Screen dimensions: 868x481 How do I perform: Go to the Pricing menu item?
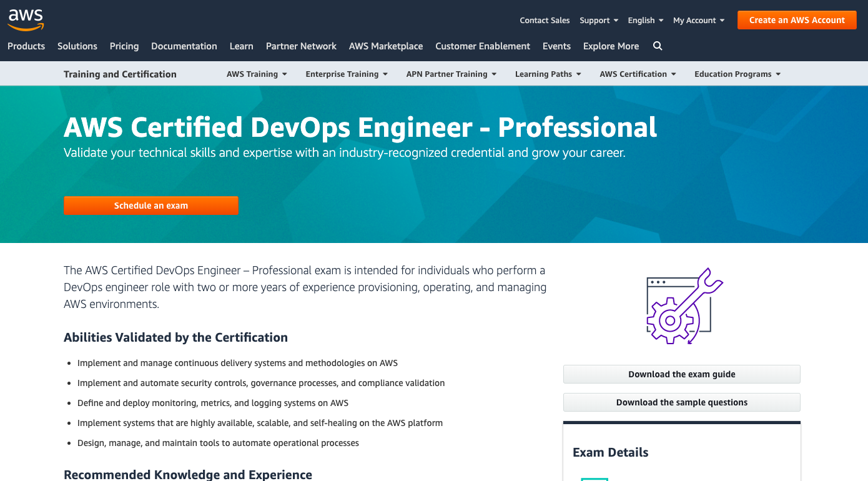(124, 46)
